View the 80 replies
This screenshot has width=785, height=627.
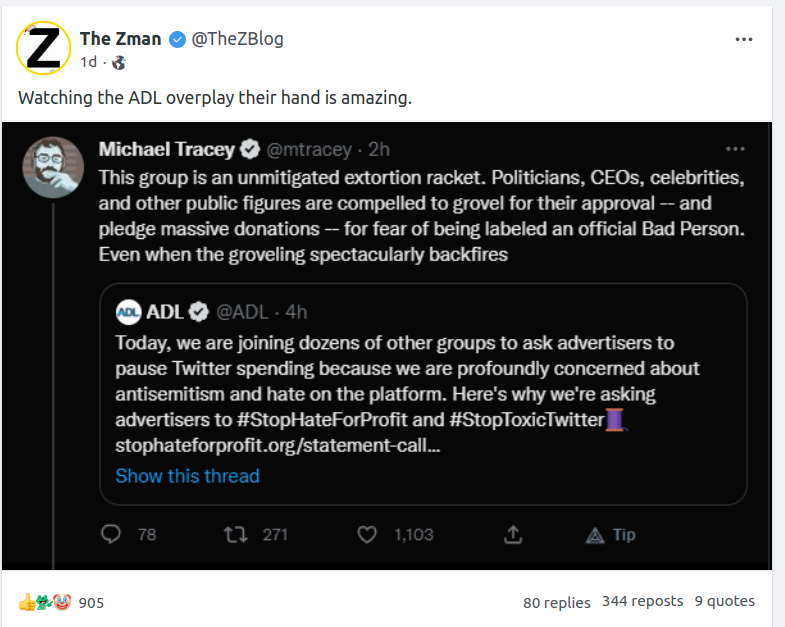(556, 602)
